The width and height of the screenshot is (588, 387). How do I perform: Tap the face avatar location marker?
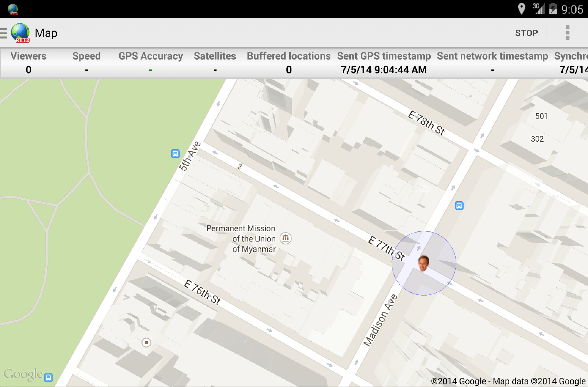coord(423,263)
